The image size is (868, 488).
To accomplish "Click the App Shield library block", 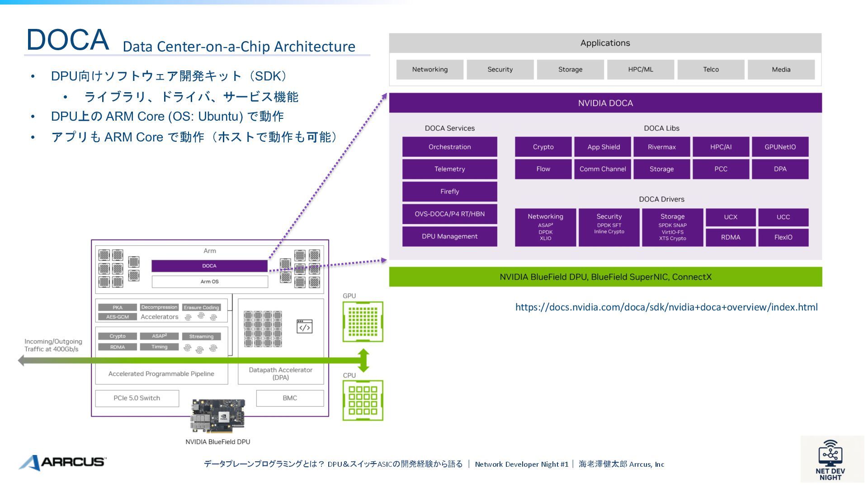I will click(603, 147).
